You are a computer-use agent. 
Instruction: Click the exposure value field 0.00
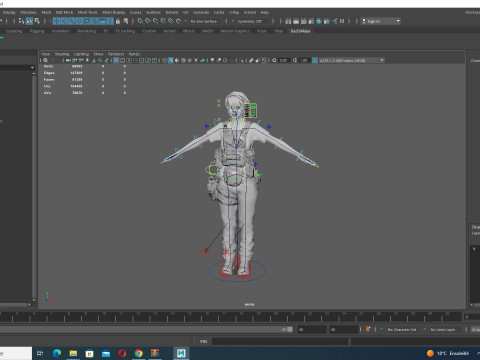point(283,60)
